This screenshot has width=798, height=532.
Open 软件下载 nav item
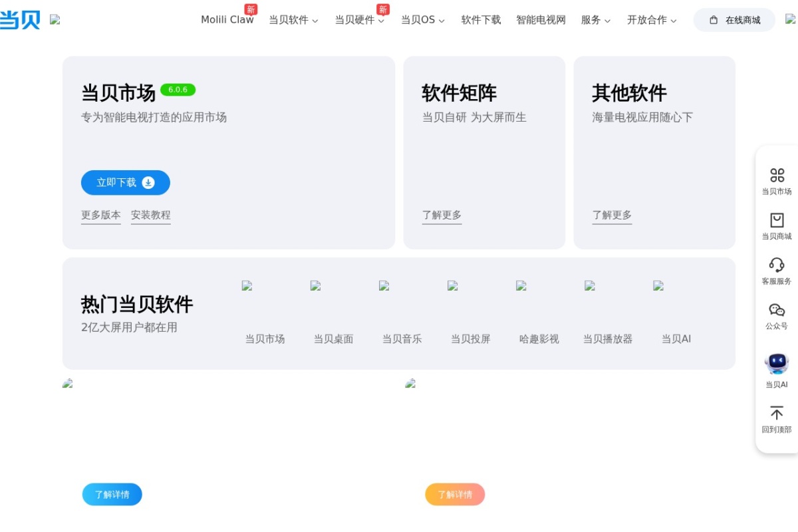coord(481,20)
